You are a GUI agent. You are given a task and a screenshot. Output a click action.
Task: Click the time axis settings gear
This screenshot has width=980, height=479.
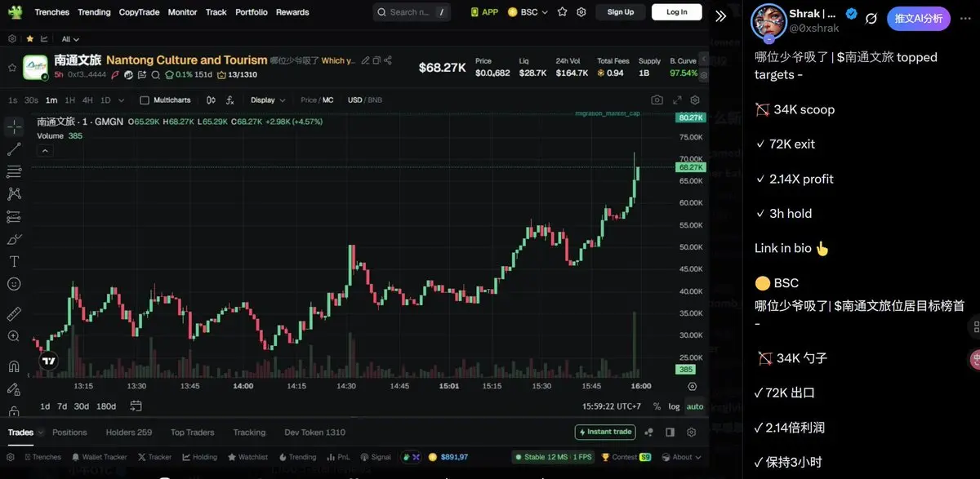click(693, 386)
